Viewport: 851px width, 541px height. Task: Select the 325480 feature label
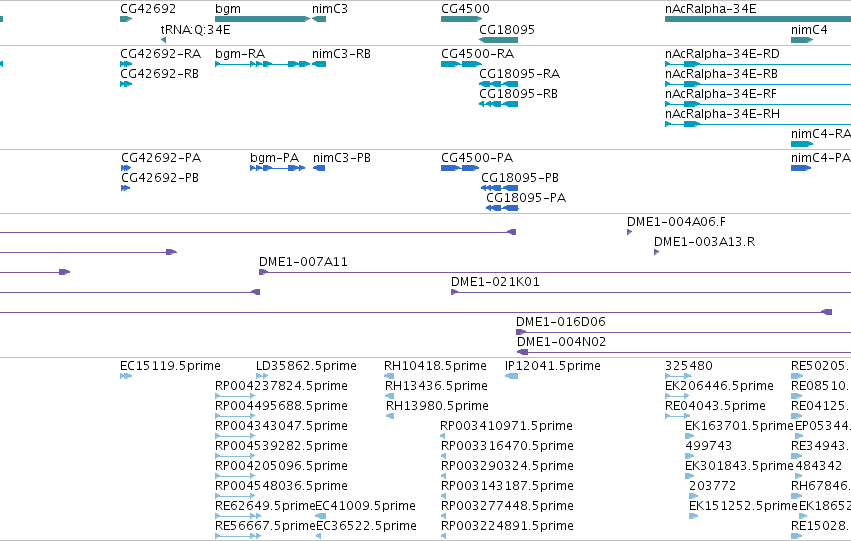tap(689, 366)
